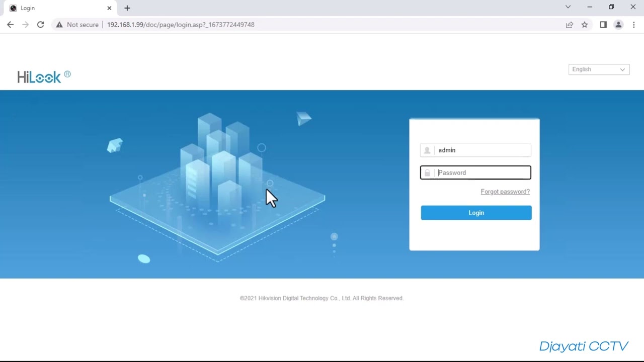The height and width of the screenshot is (362, 644).
Task: Open the tab search chevron
Action: [568, 7]
